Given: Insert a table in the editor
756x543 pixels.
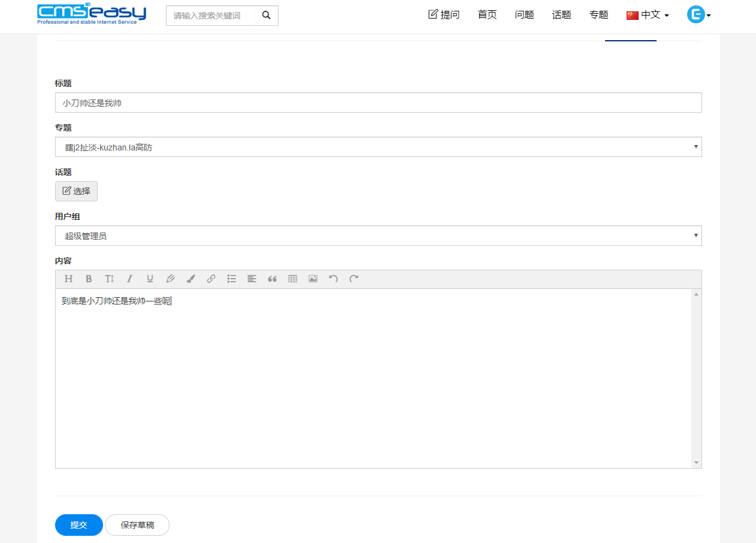Looking at the screenshot, I should tap(292, 279).
